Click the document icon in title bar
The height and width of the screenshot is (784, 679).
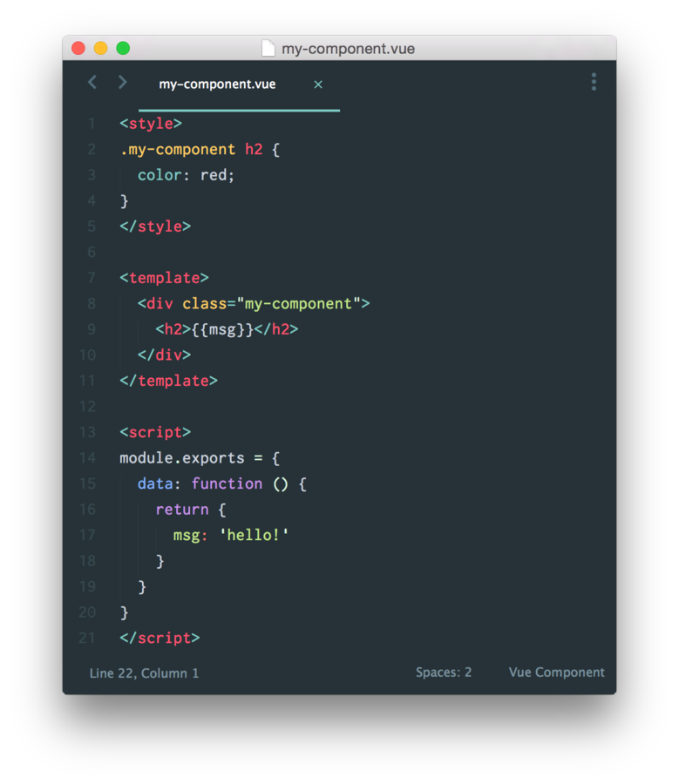click(268, 49)
